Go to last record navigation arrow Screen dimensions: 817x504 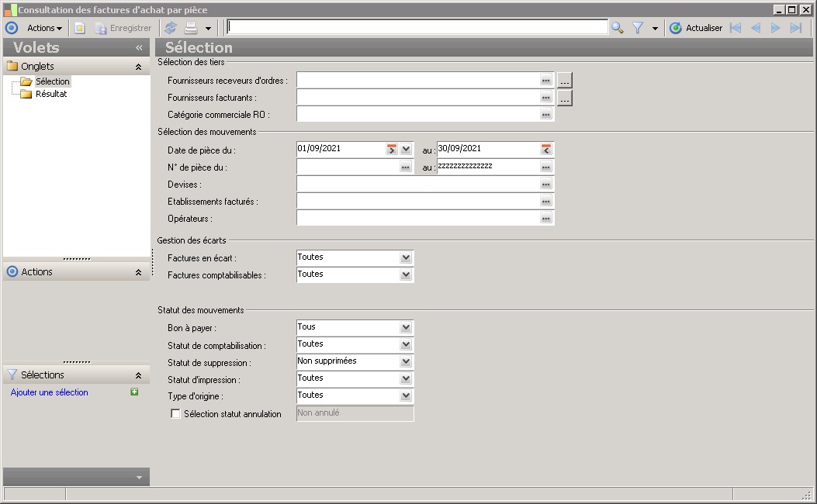point(795,28)
